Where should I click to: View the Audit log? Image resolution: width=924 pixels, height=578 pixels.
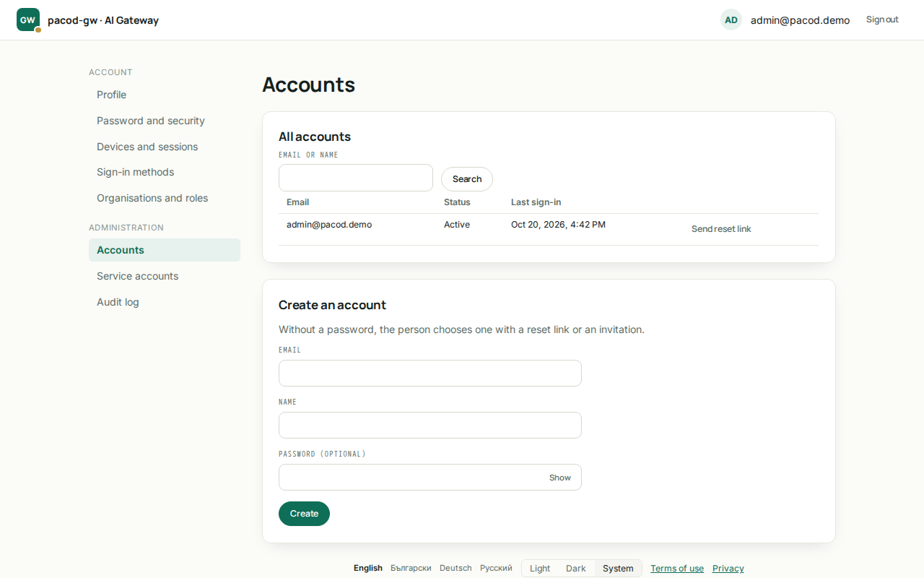(165, 302)
